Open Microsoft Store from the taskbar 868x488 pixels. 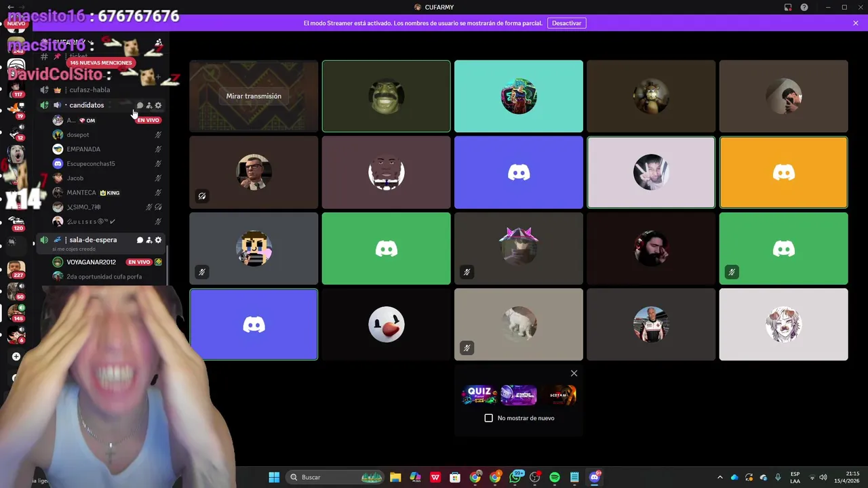455,477
